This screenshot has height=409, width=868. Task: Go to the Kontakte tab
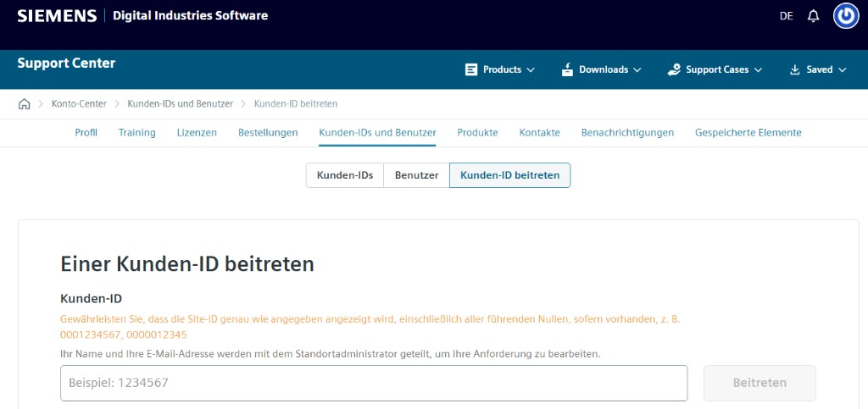pyautogui.click(x=539, y=133)
